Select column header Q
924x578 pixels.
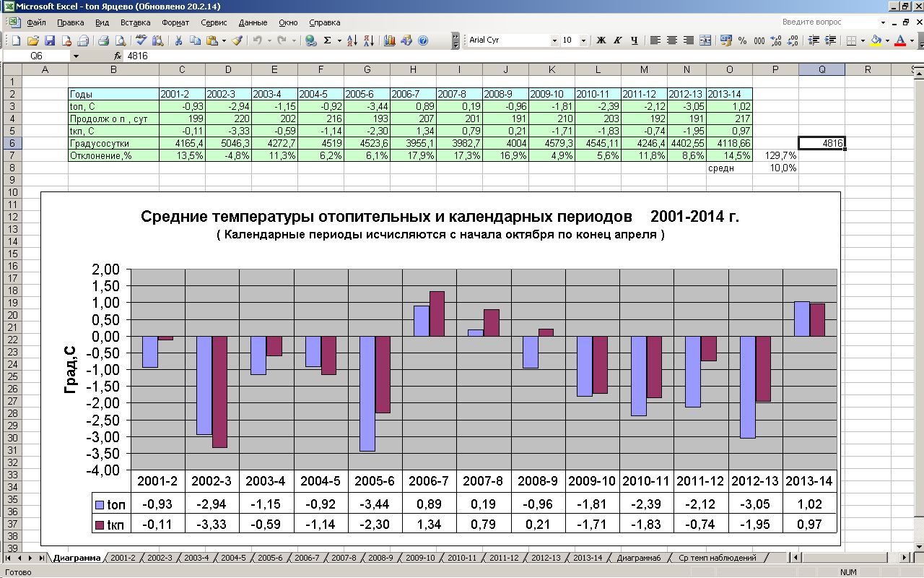click(x=821, y=69)
